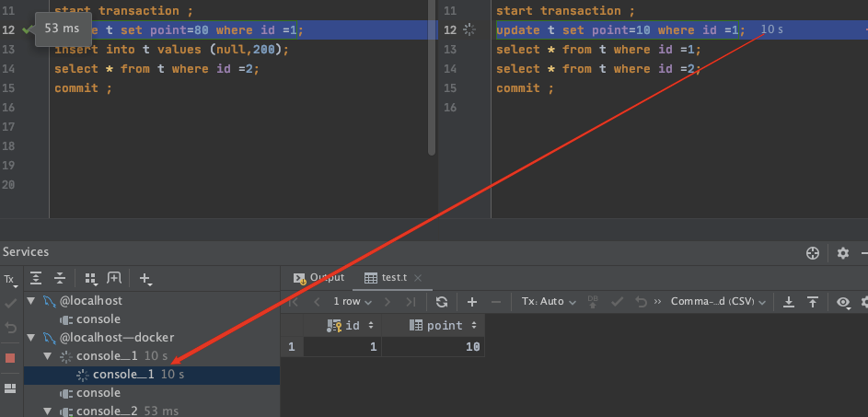Close the test.t tab
The height and width of the screenshot is (417, 868).
418,277
